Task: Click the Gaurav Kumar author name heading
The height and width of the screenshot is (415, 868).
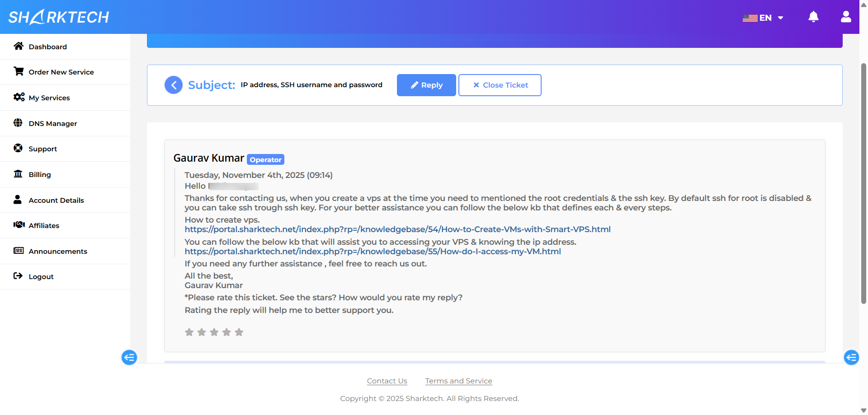Action: (209, 158)
